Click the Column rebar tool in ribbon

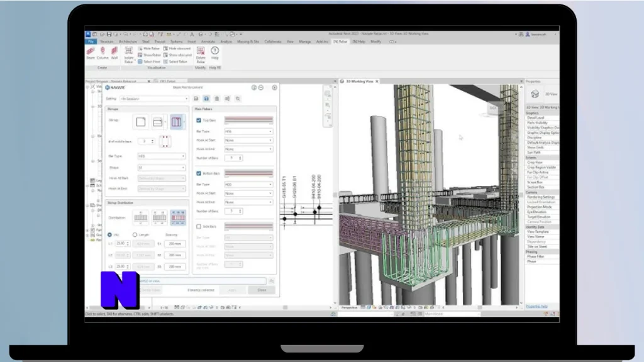click(x=103, y=53)
